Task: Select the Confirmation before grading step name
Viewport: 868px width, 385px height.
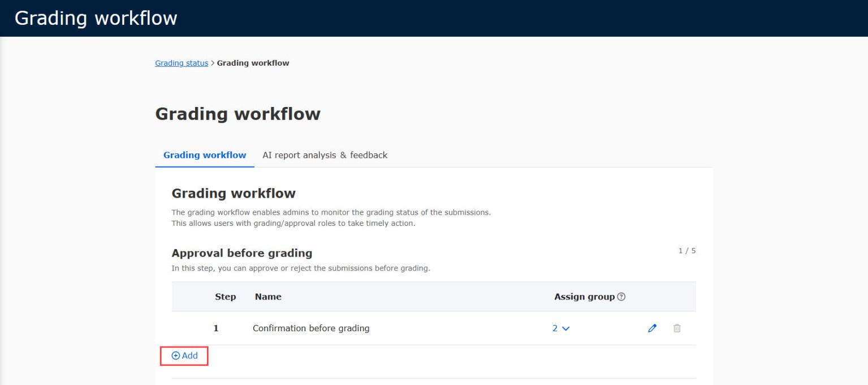Action: click(x=311, y=328)
